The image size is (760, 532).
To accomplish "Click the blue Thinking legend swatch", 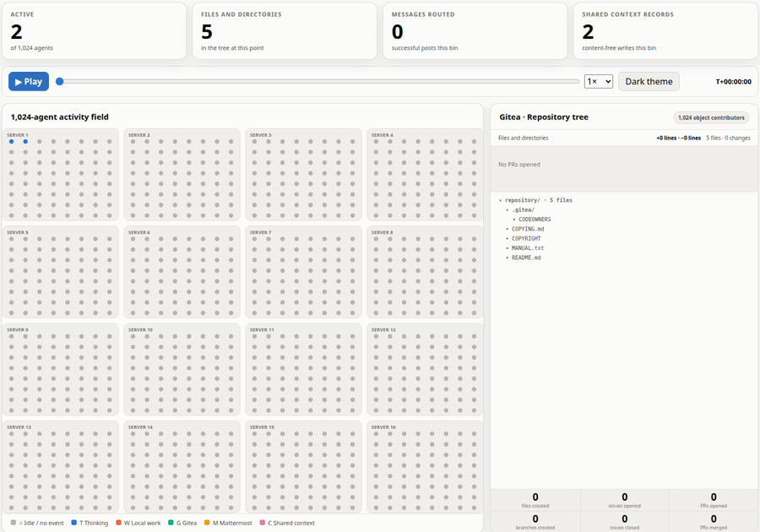I will coord(73,523).
